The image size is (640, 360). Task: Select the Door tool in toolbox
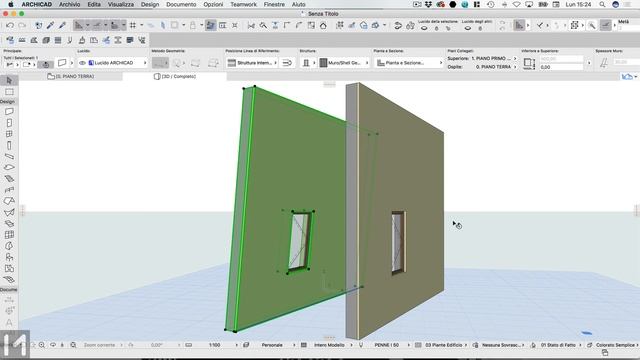9,123
